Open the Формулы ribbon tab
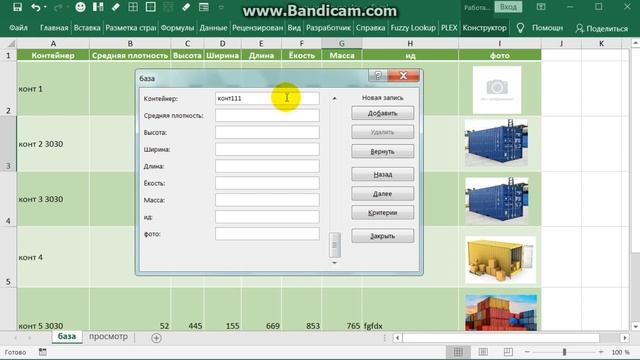The height and width of the screenshot is (360, 640). 177,28
